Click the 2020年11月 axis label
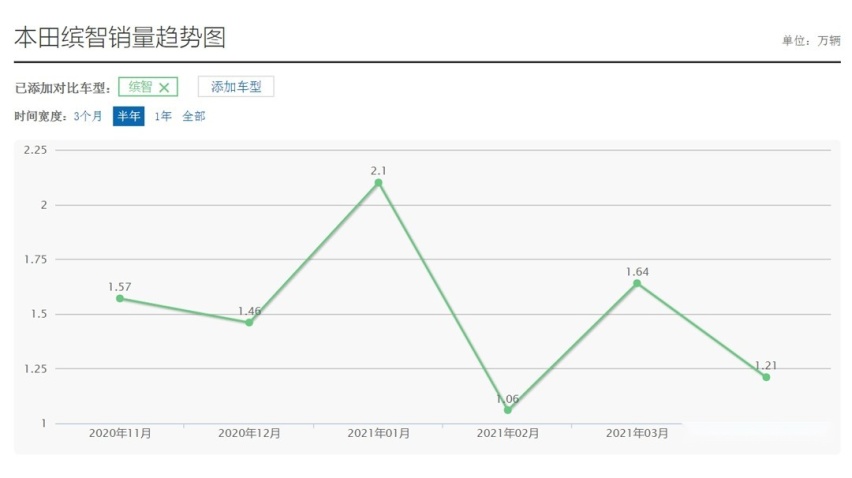This screenshot has width=852, height=478. 120,433
